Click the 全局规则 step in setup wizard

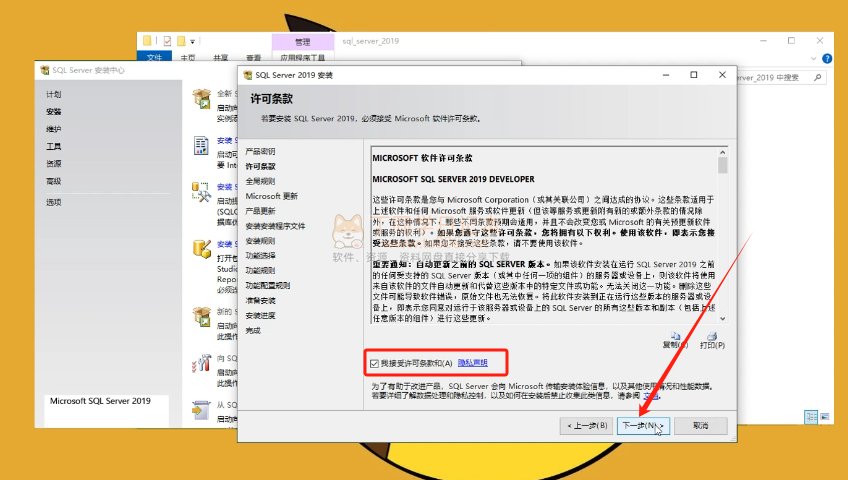[260, 181]
